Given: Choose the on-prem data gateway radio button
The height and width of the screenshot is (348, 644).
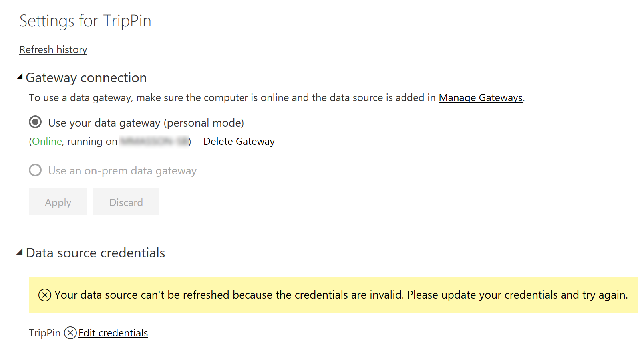Looking at the screenshot, I should pos(35,170).
